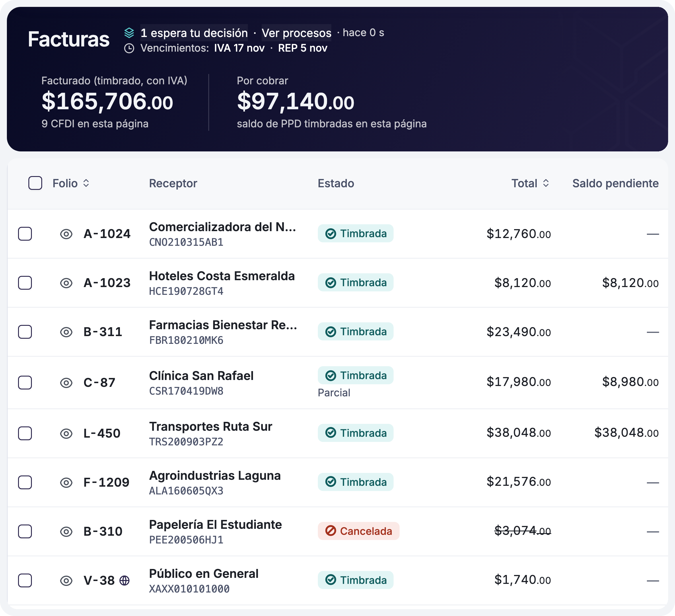Click the 'Parcial' label under C-87 status

334,392
